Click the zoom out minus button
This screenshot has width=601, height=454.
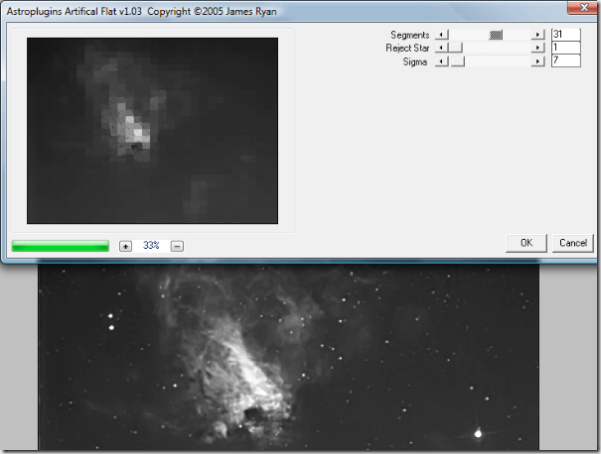coord(177,245)
